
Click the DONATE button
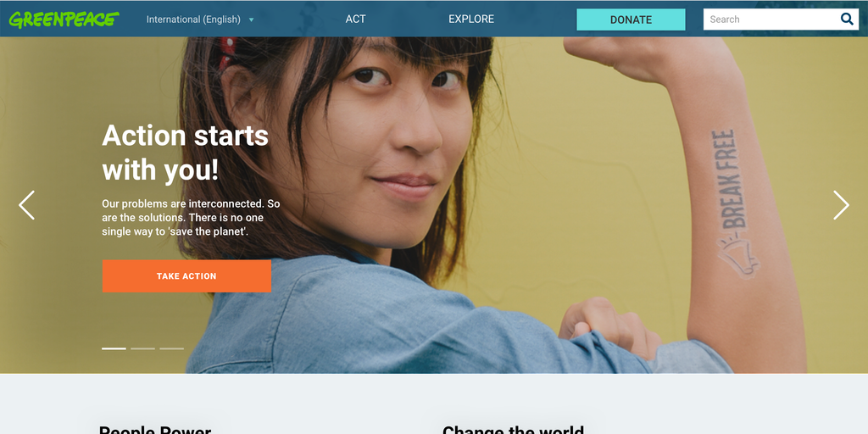coord(631,19)
